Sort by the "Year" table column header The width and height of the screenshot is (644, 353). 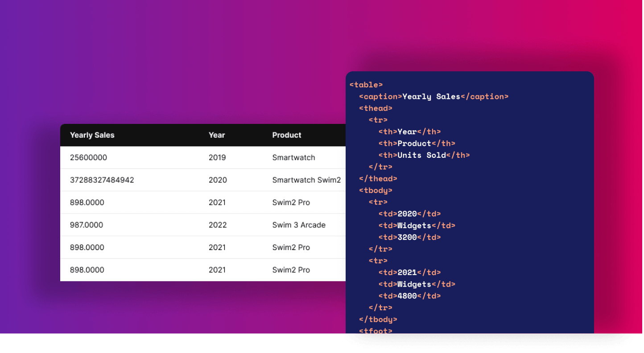(217, 135)
